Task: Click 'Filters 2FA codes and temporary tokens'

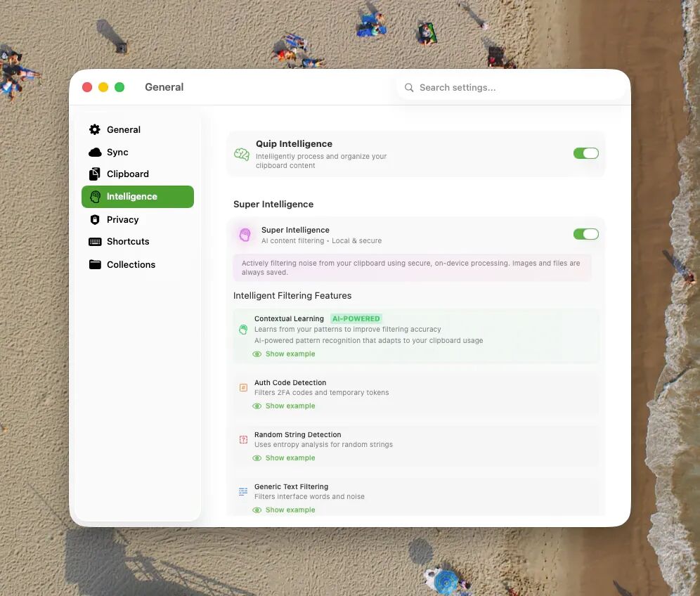Action: pyautogui.click(x=321, y=392)
